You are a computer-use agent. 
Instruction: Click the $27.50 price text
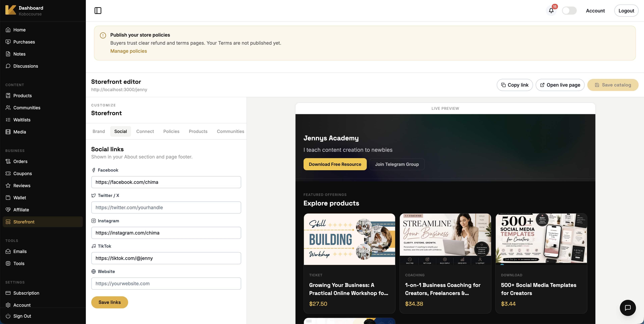tap(318, 304)
